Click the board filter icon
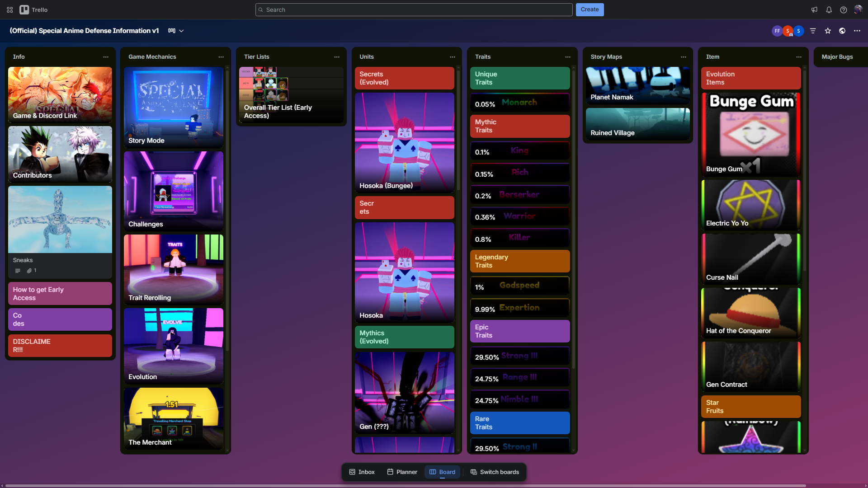 [x=813, y=31]
